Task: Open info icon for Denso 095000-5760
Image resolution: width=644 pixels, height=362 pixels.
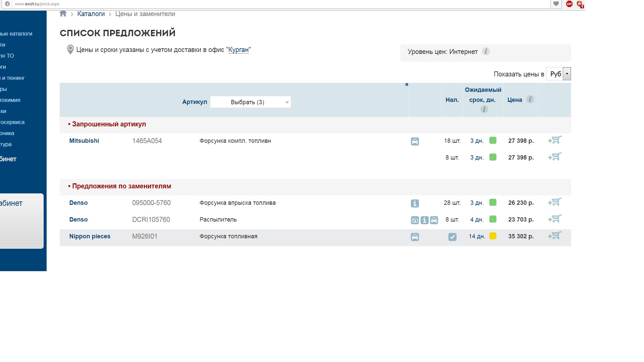Action: [x=415, y=203]
